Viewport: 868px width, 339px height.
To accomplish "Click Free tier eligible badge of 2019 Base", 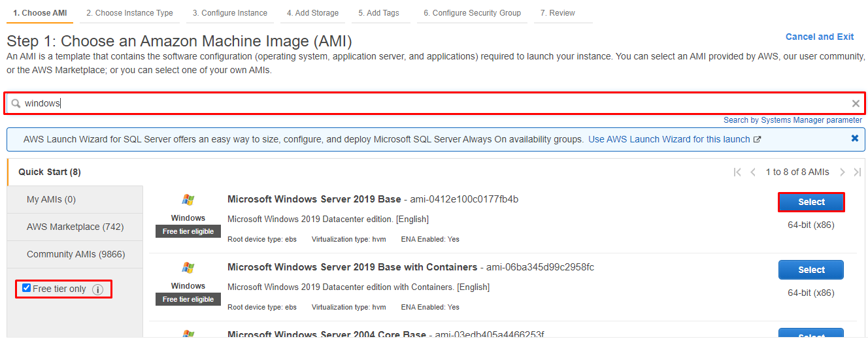I will 188,231.
